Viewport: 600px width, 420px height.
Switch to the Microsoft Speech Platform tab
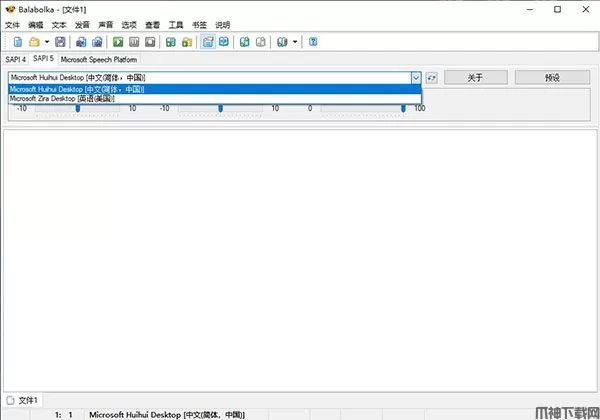(98, 59)
